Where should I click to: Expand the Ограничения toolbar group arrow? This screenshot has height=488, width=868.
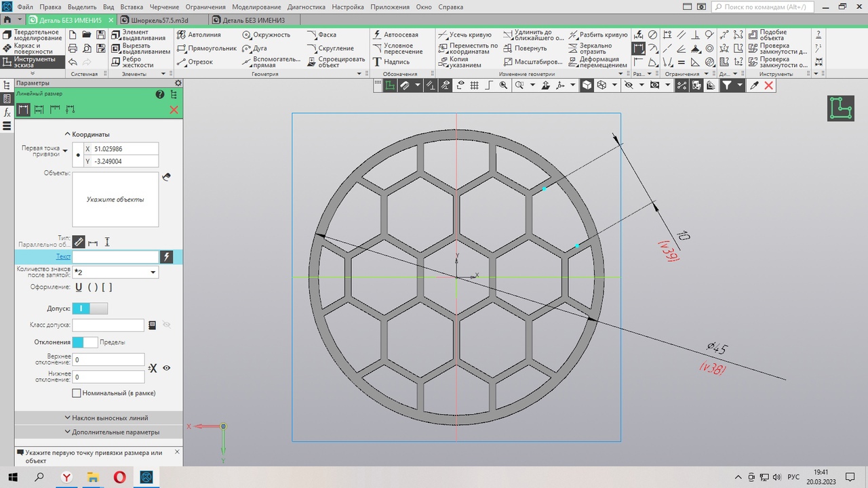pyautogui.click(x=707, y=74)
